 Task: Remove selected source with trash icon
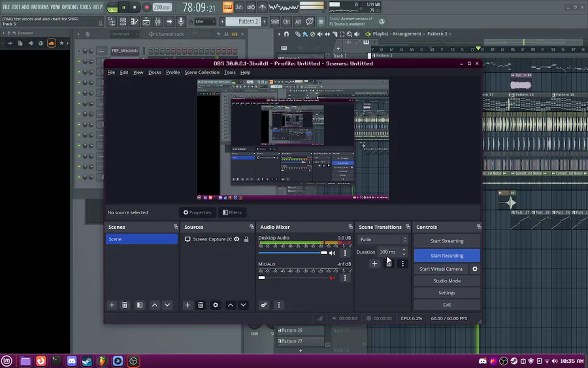tap(201, 305)
